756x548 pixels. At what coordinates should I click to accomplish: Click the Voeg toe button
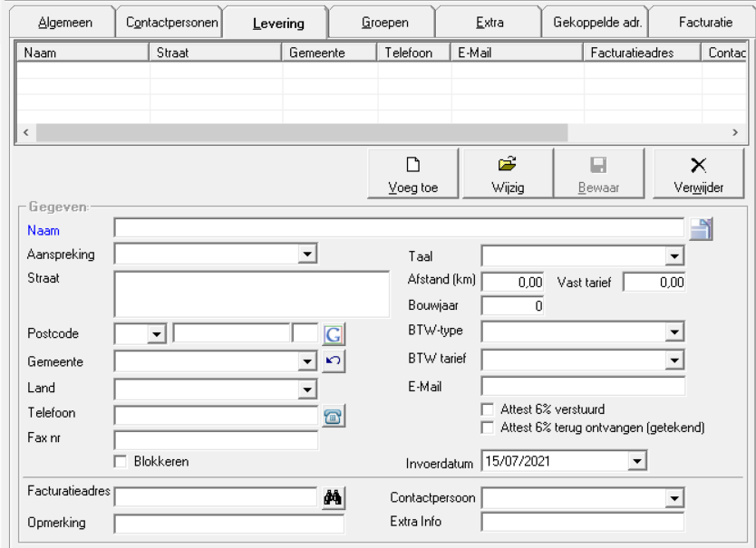[x=412, y=174]
